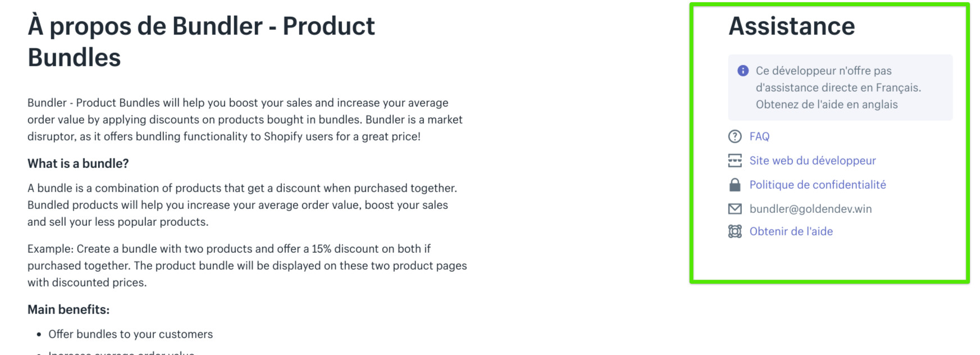
Task: Click the blue info icon in the notice
Action: click(x=743, y=71)
